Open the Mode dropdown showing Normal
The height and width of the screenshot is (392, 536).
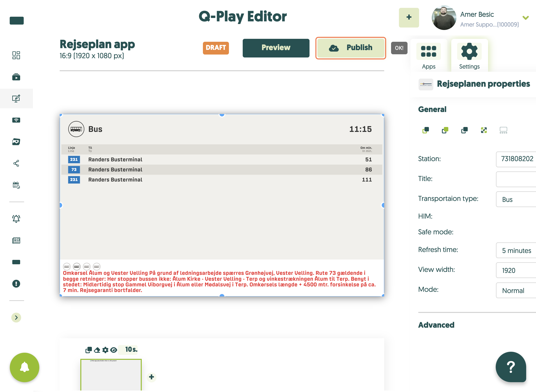pyautogui.click(x=516, y=290)
